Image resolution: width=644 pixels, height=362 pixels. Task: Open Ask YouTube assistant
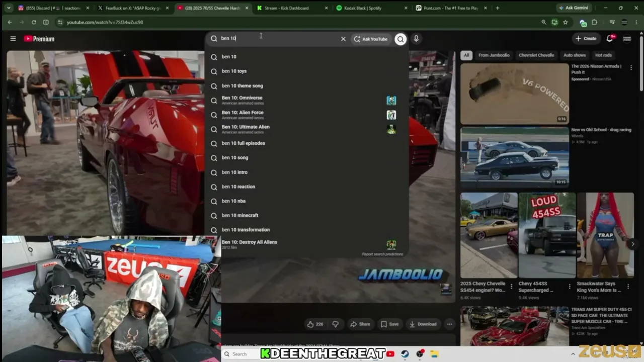371,39
